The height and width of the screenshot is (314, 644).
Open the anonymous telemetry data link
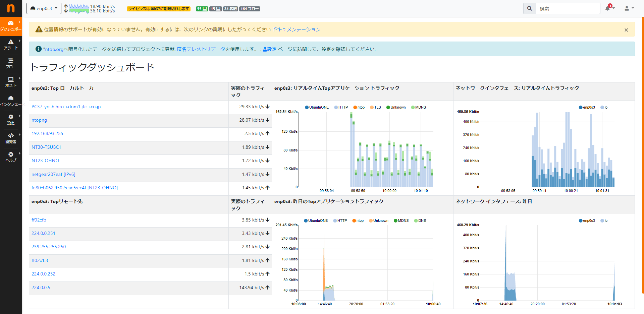point(201,49)
